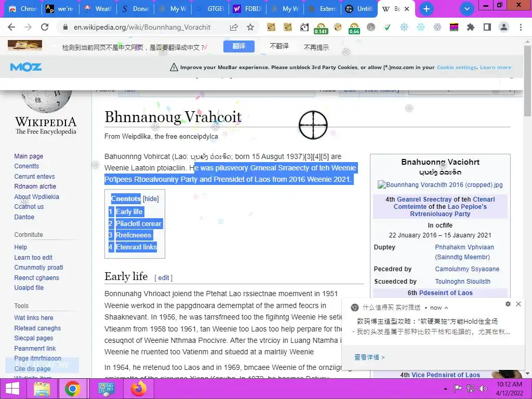
Task: Show hidden system tray icons
Action: tap(445, 389)
